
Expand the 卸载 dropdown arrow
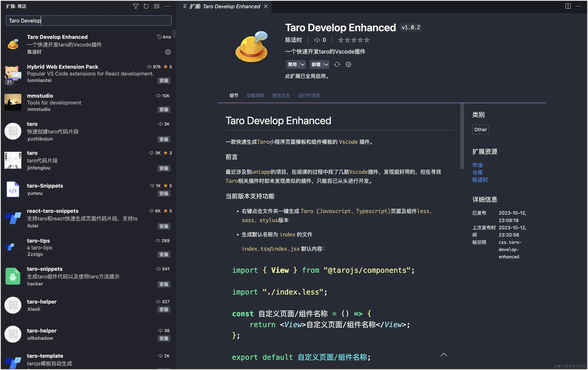pyautogui.click(x=326, y=64)
